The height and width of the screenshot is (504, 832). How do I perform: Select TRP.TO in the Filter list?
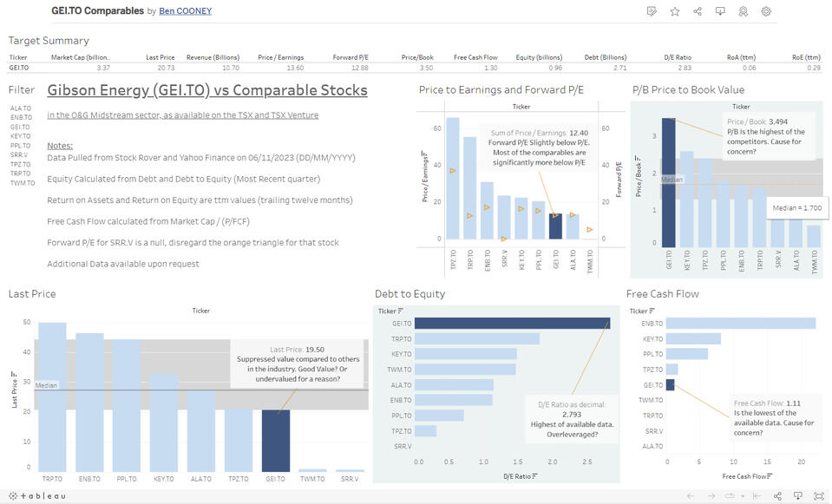click(x=21, y=173)
